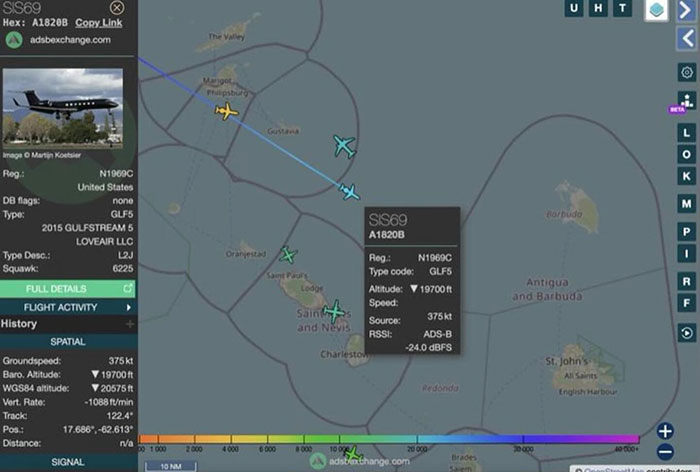Zoom in with the plus button
Screen dimensions: 700x472
pyautogui.click(x=665, y=431)
